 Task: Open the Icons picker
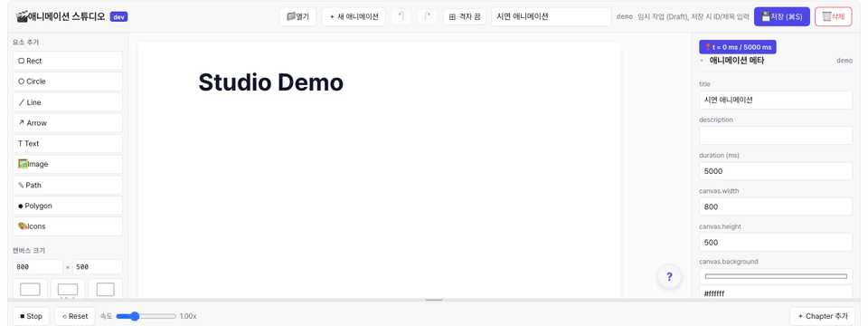(x=68, y=226)
